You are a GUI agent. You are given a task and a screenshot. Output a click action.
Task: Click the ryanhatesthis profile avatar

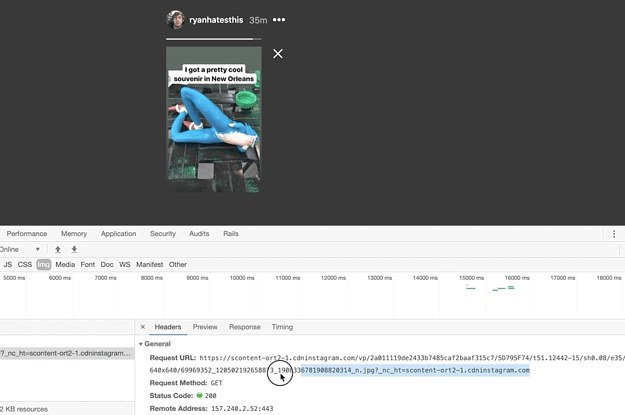(175, 20)
